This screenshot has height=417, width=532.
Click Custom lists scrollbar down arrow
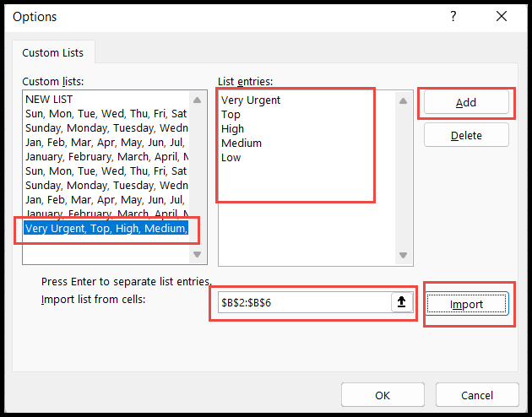(x=197, y=254)
